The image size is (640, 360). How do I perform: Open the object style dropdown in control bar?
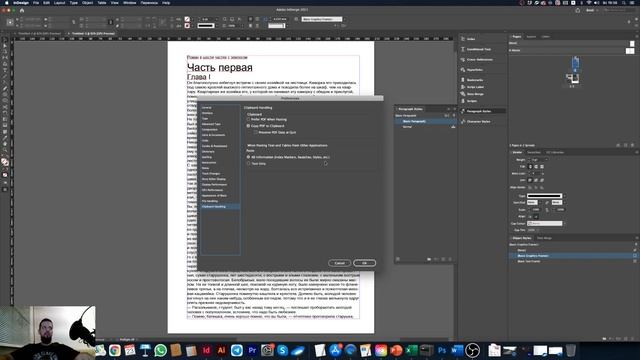[x=323, y=19]
